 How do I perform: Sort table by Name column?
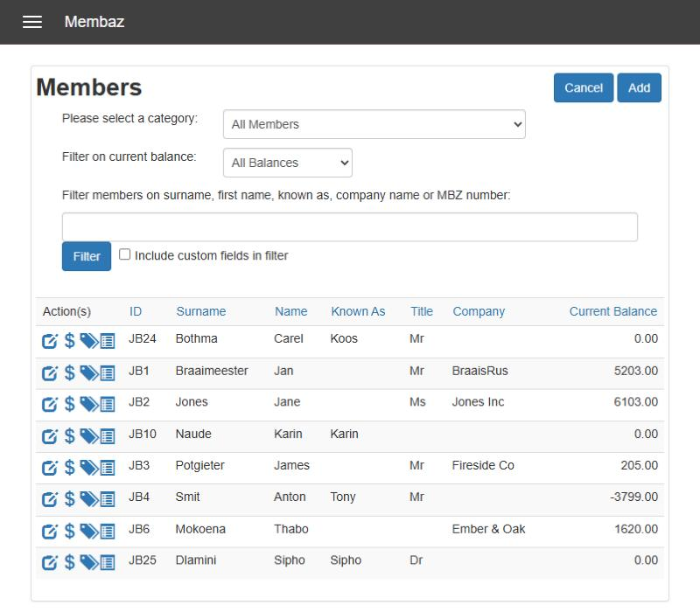(x=290, y=311)
